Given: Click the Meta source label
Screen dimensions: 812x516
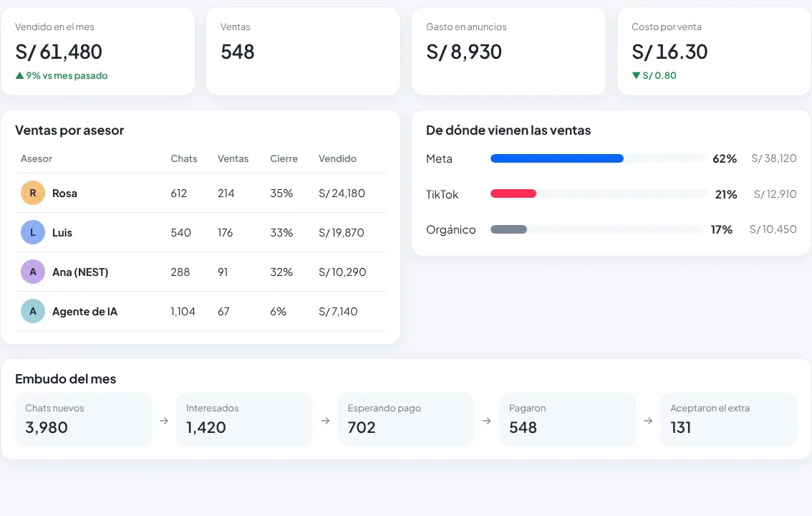Looking at the screenshot, I should 439,158.
